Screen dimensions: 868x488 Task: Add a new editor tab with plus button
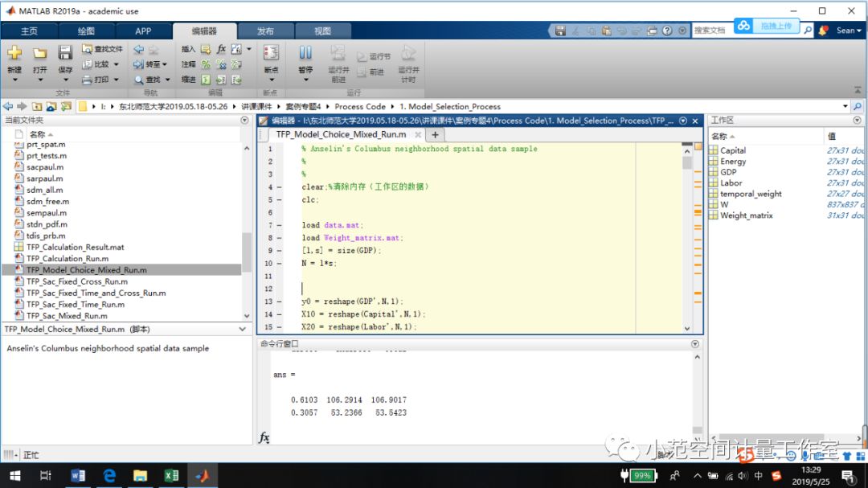[435, 134]
